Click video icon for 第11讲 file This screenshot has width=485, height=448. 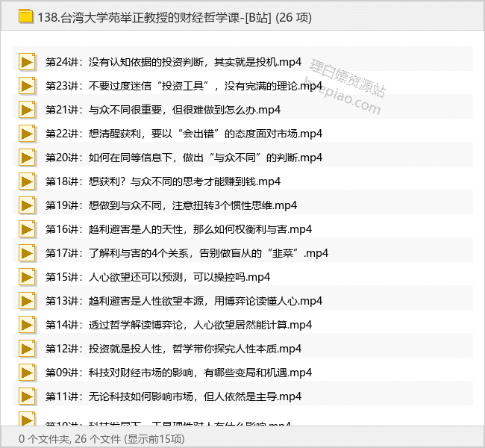(27, 396)
